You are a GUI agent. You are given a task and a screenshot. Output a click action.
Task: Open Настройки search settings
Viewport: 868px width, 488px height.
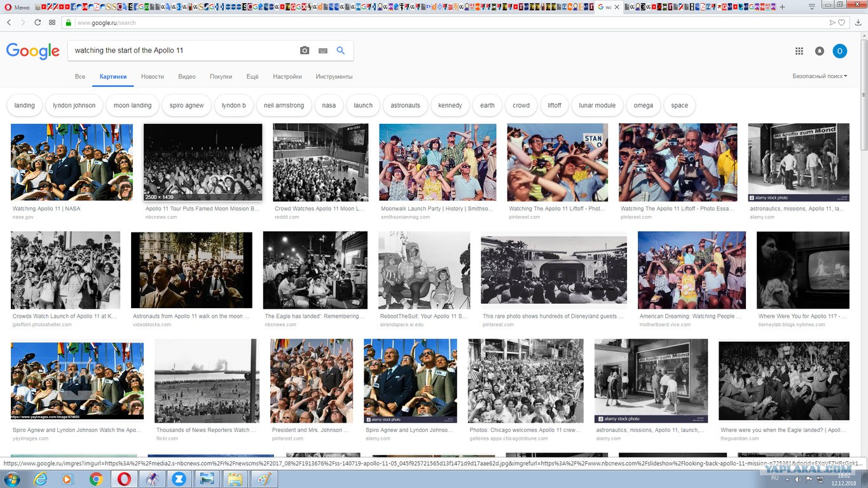click(287, 76)
